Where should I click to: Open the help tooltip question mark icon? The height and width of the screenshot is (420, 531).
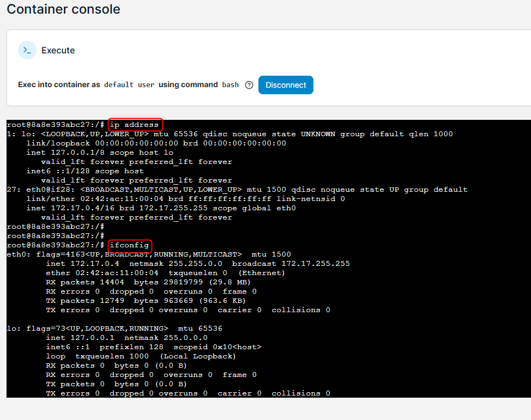click(x=249, y=84)
